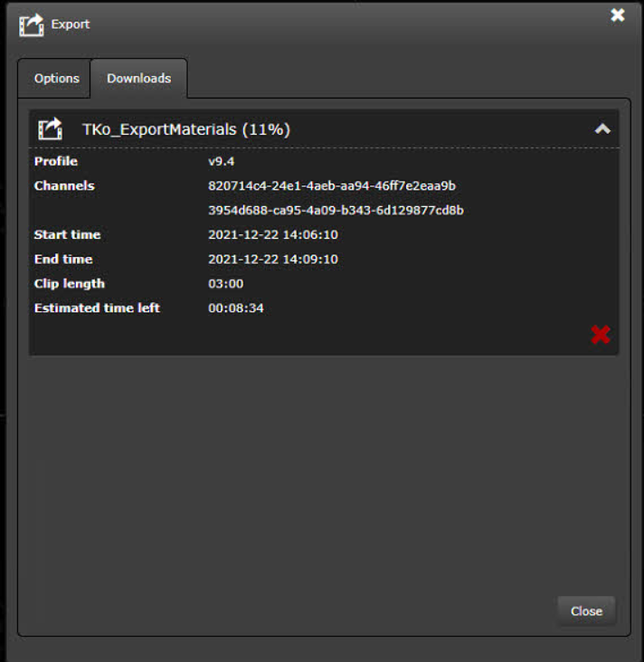
Task: Select the channel ID starting with 820714c4
Action: tap(331, 186)
